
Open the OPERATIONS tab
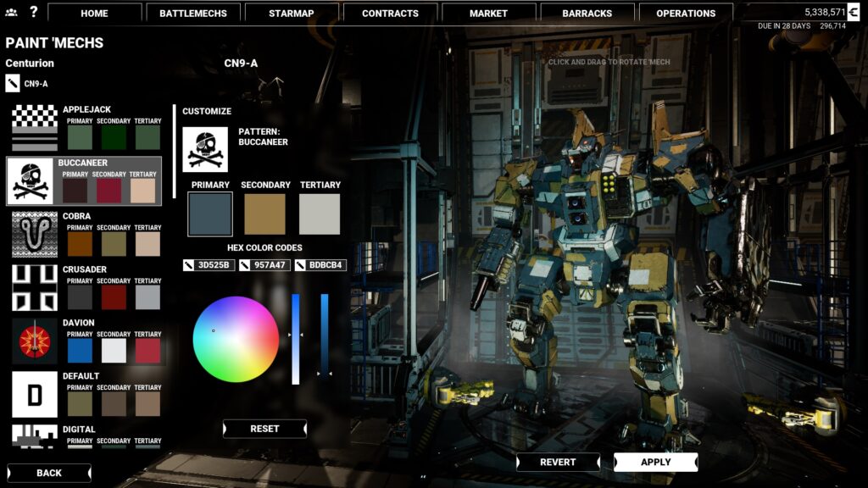[686, 13]
